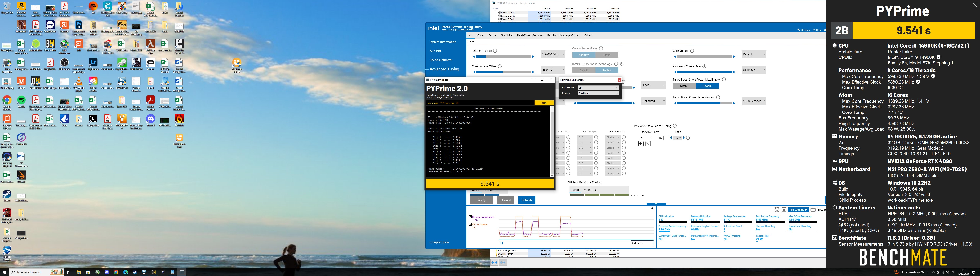
Task: Open the HWiNFO64 desktop shortcut
Action: [122, 83]
